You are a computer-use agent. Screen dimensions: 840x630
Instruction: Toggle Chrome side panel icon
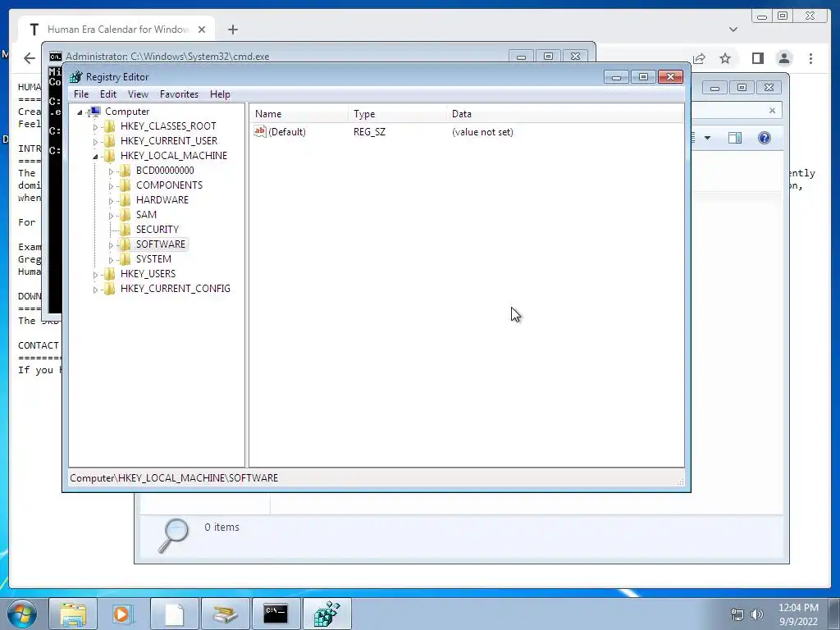click(757, 58)
